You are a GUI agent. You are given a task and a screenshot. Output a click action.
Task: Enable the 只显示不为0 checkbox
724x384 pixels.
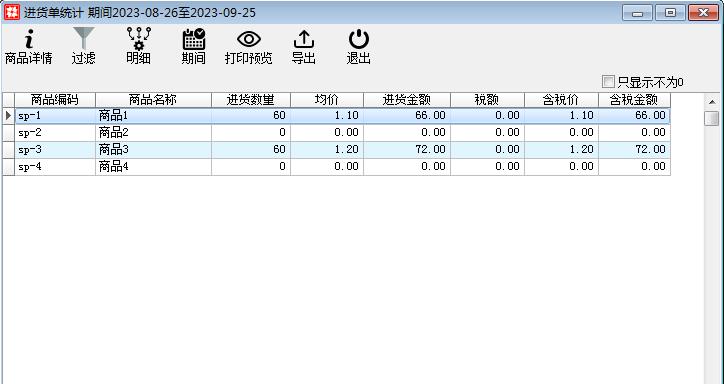tap(608, 82)
